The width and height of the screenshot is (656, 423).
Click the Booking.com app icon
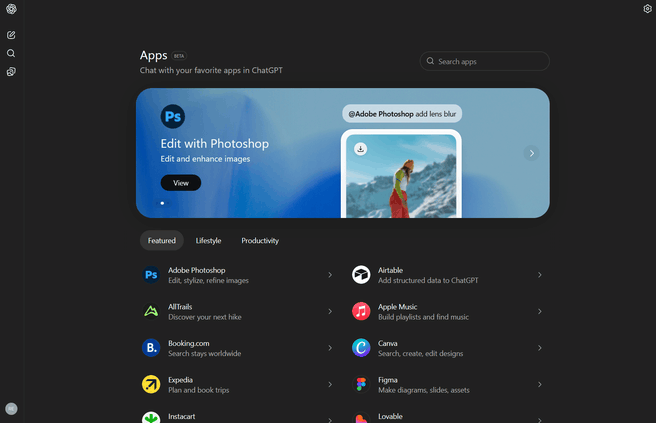coord(151,348)
